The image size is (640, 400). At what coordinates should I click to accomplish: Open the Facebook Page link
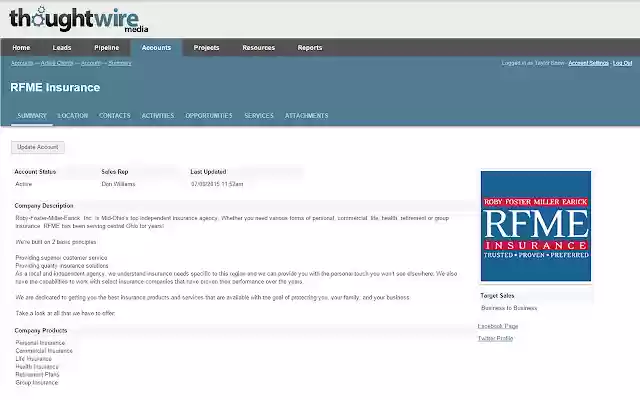pyautogui.click(x=498, y=326)
